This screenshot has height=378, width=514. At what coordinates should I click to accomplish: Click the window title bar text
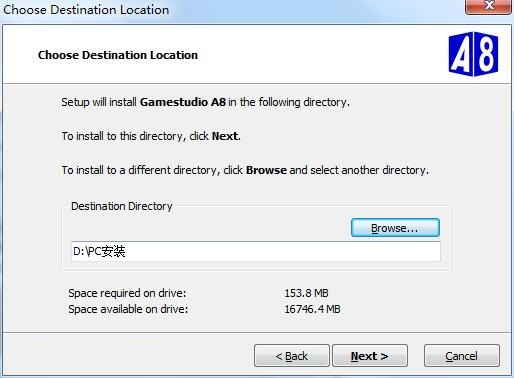click(x=86, y=10)
